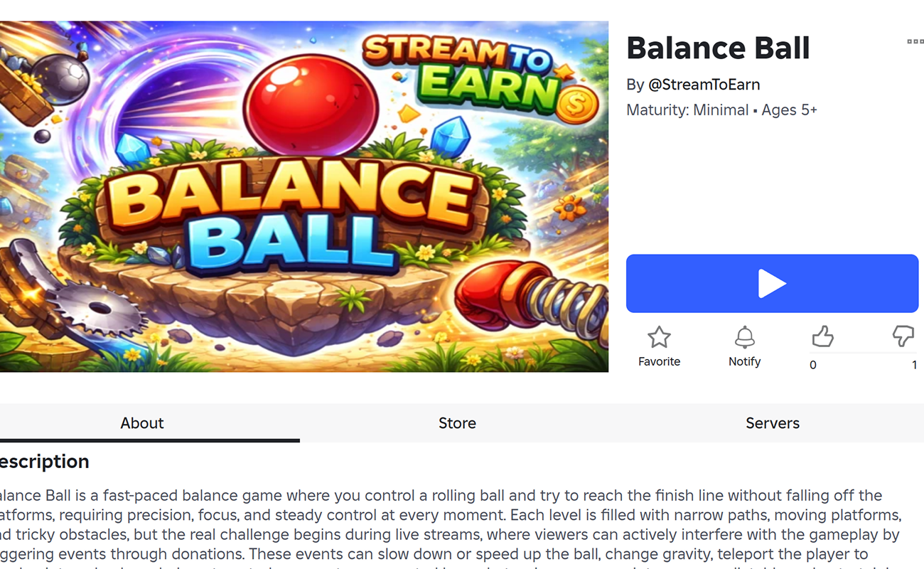
Task: Click the Notify bell icon
Action: (x=744, y=337)
